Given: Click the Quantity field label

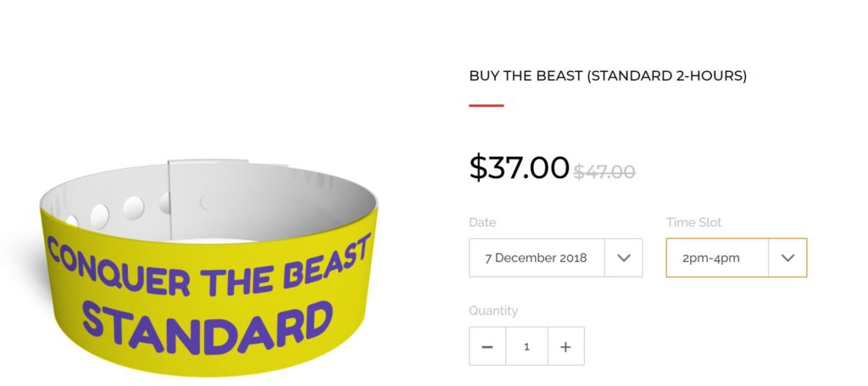Looking at the screenshot, I should coord(492,310).
